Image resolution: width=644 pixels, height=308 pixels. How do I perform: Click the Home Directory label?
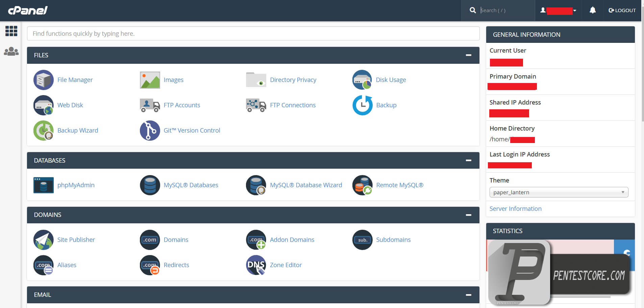[512, 129]
